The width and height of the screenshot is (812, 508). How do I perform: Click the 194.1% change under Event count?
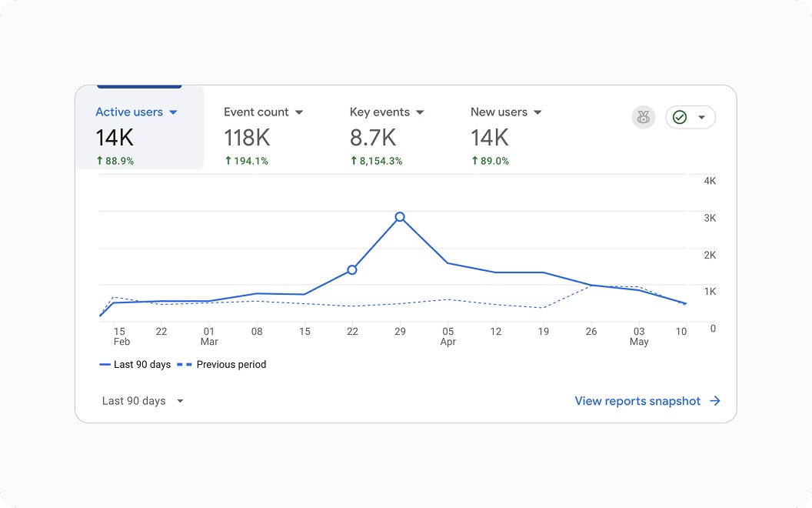(247, 161)
